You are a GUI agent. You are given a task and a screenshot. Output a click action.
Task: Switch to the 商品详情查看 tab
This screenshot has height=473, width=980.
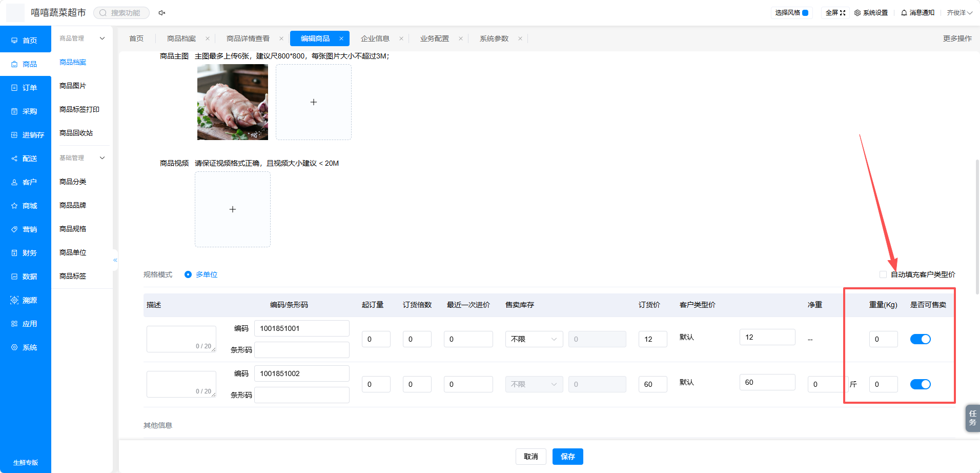tap(248, 38)
